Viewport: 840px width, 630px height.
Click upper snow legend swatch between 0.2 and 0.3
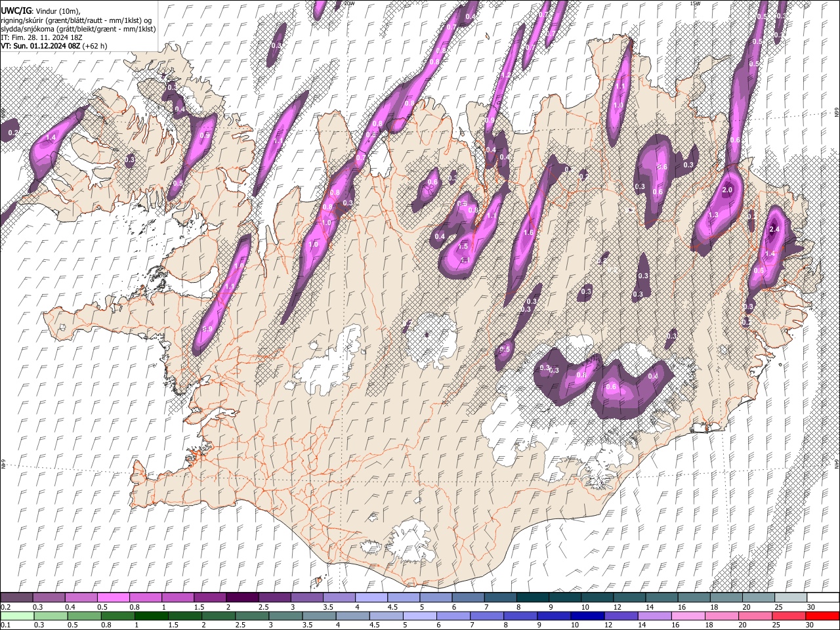pos(16,597)
